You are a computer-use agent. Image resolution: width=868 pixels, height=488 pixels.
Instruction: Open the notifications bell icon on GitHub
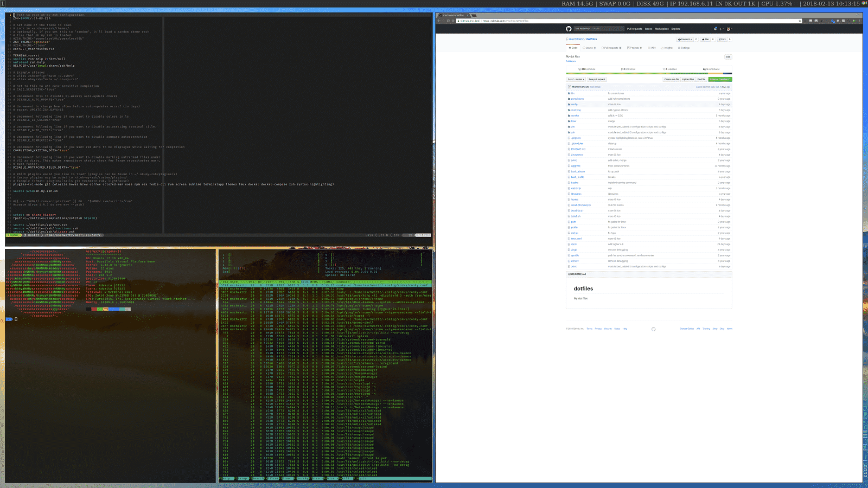coord(716,29)
